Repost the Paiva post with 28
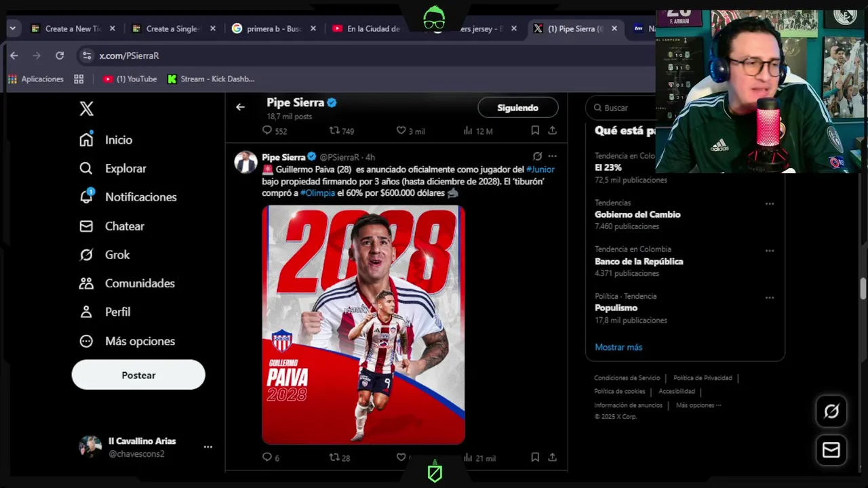Image resolution: width=868 pixels, height=488 pixels. (x=340, y=457)
